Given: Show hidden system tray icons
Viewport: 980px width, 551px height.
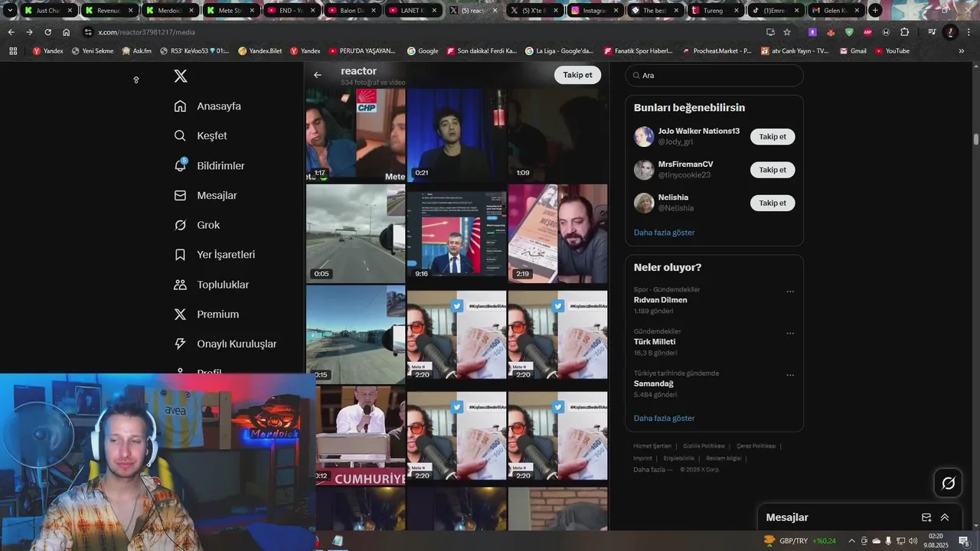Looking at the screenshot, I should tap(851, 541).
